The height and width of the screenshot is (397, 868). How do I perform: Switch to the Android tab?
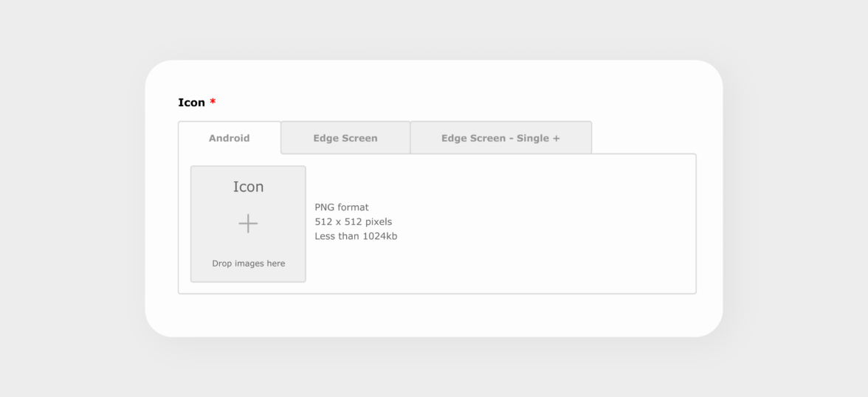pos(230,138)
